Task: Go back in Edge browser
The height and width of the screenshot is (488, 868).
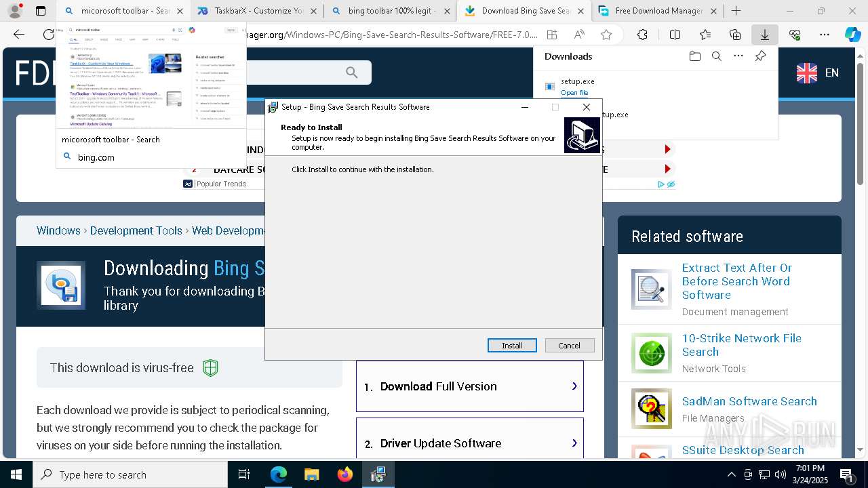Action: [19, 35]
